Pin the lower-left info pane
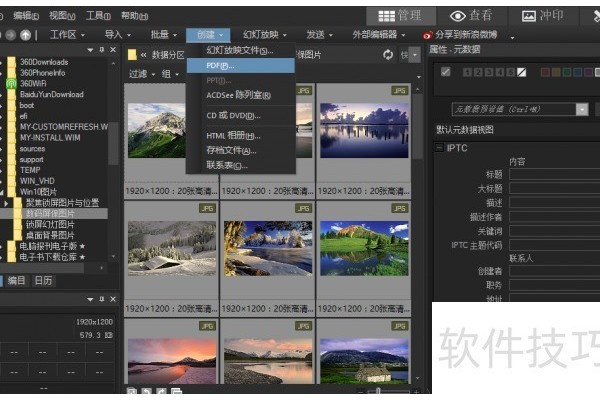The width and height of the screenshot is (600, 400). 102,299
